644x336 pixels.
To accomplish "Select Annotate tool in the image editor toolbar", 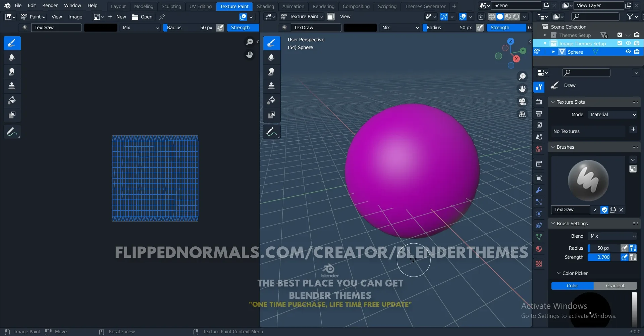I will tap(12, 132).
